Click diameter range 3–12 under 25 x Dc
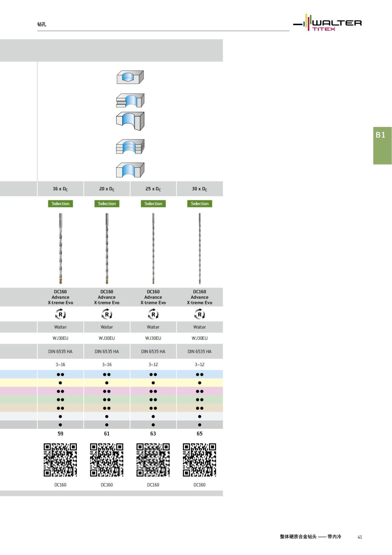The image size is (392, 555). coord(153,364)
